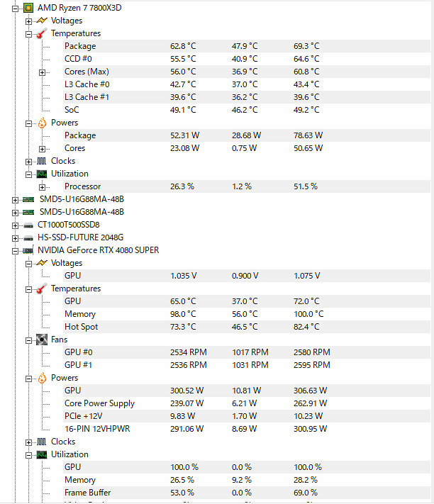The width and height of the screenshot is (434, 504).
Task: Expand the GPU Clocks node
Action: [28, 442]
